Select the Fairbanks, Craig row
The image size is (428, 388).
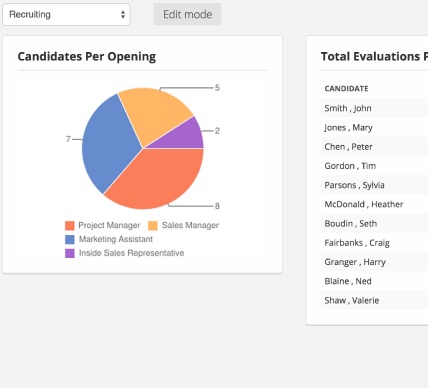click(374, 243)
